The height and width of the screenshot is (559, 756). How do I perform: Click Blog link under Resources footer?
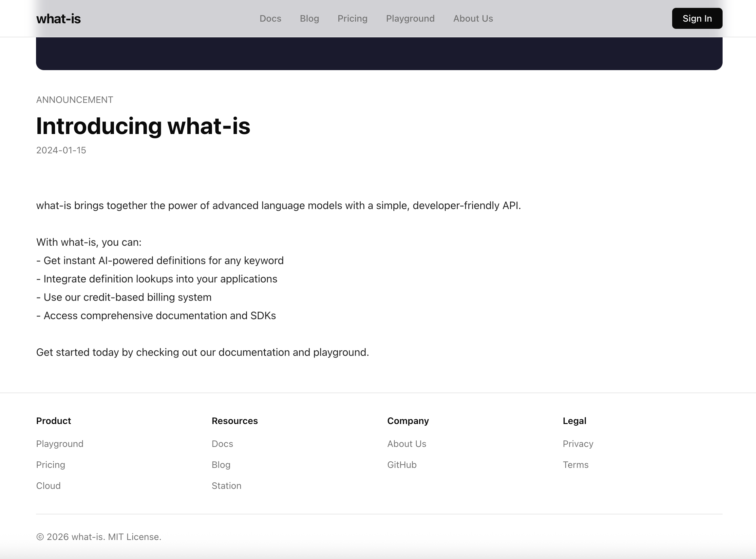coord(221,465)
